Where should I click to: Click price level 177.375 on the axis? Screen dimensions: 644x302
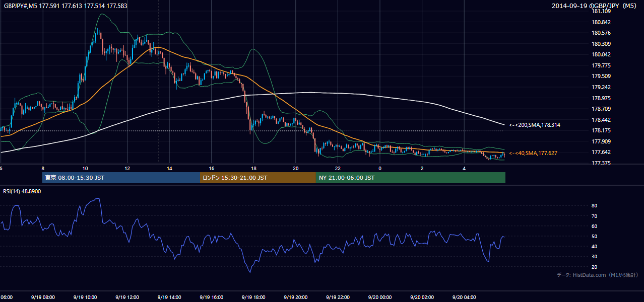point(601,163)
